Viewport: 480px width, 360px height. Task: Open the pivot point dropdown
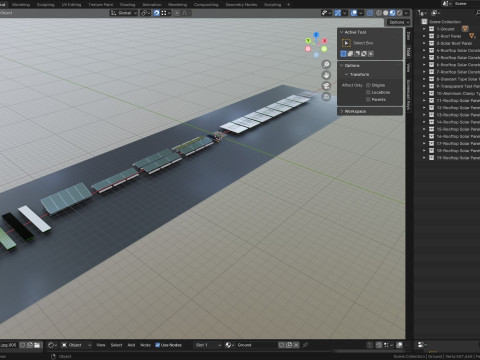click(x=145, y=13)
